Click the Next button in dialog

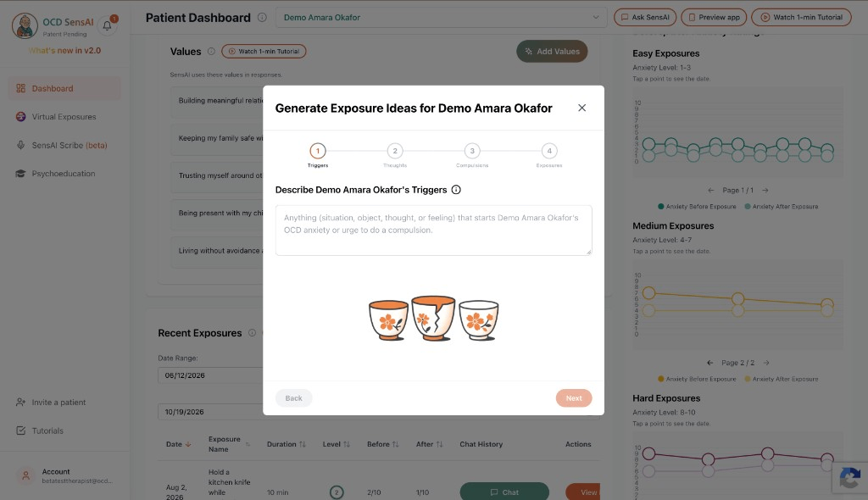(x=574, y=398)
